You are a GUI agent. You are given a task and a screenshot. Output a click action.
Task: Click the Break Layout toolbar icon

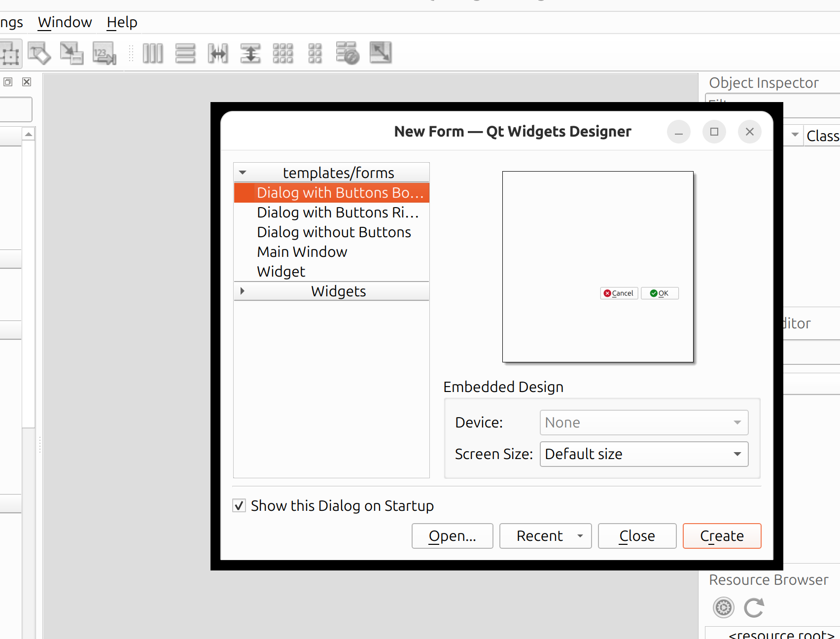point(348,53)
